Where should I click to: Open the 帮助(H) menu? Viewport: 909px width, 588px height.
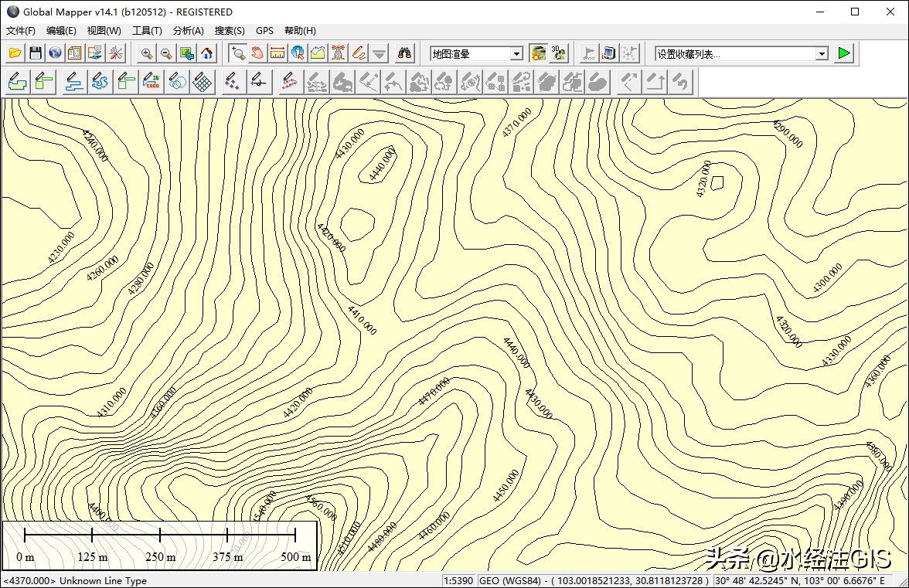pos(300,31)
